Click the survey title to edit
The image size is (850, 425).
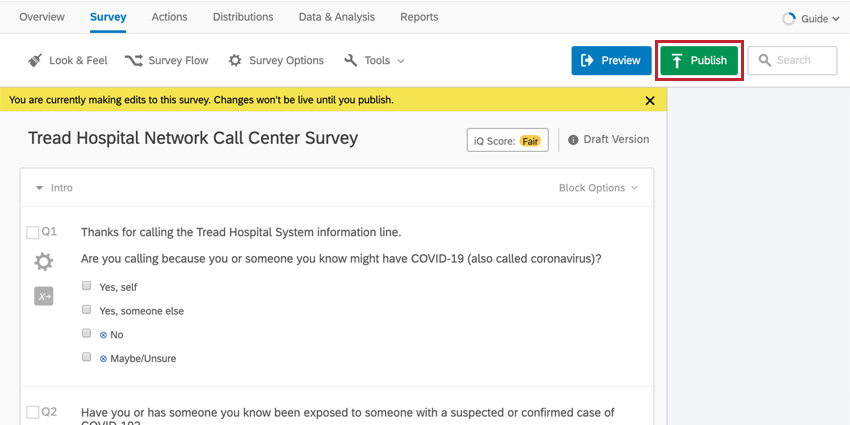(x=193, y=138)
